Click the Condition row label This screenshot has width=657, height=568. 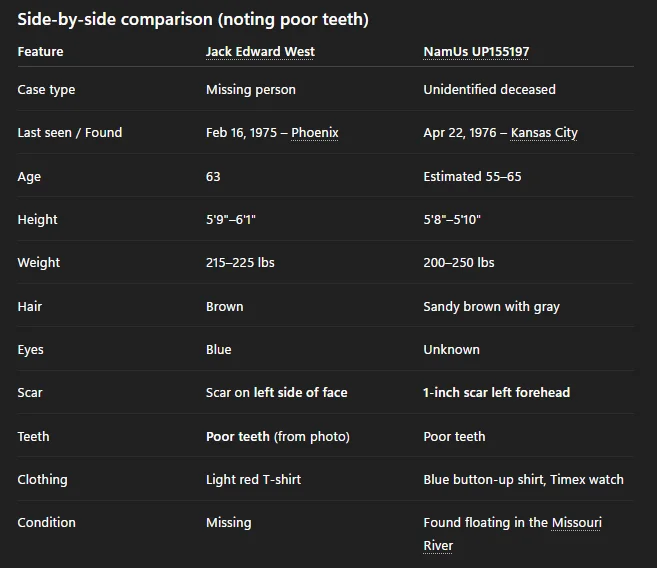tap(46, 523)
